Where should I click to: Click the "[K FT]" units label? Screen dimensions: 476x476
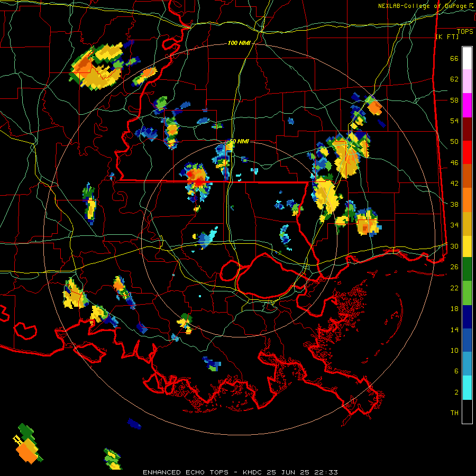pos(447,37)
